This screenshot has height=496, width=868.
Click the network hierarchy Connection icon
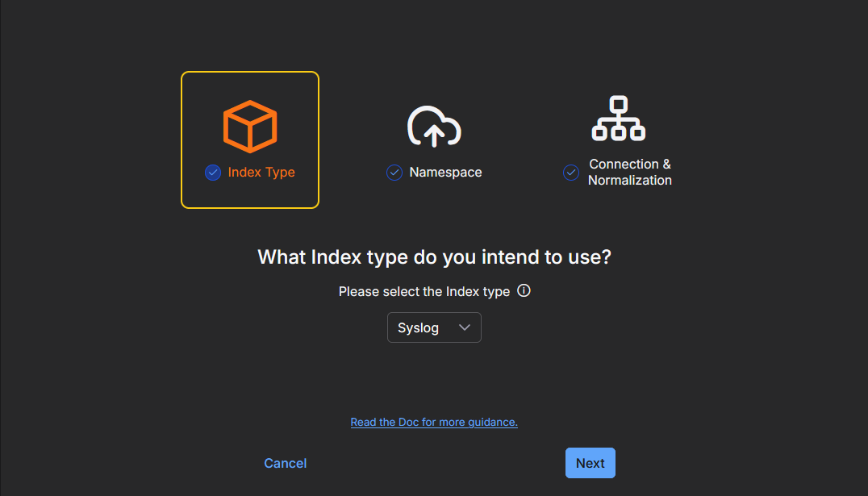(619, 119)
